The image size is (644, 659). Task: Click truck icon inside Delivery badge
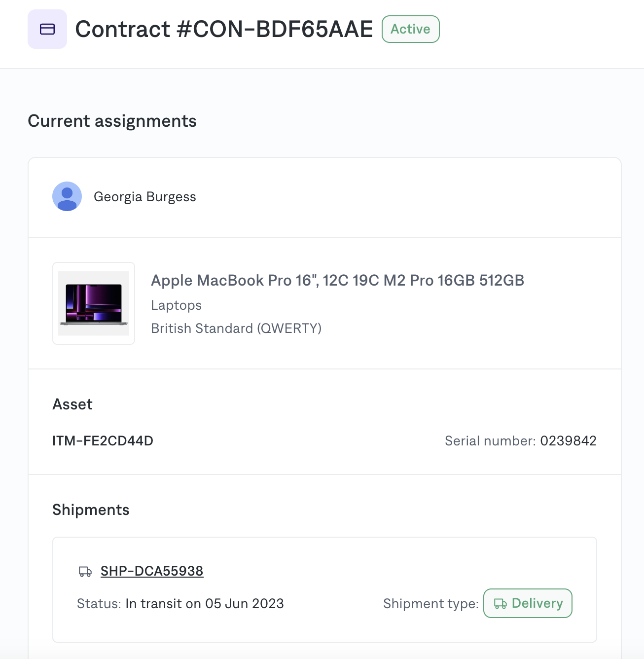(501, 604)
